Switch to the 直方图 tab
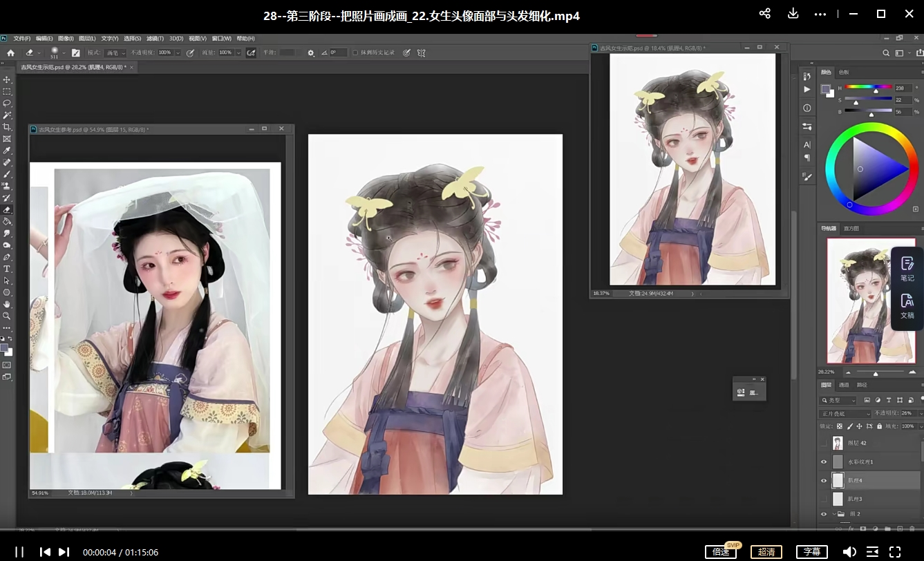 [x=851, y=228]
